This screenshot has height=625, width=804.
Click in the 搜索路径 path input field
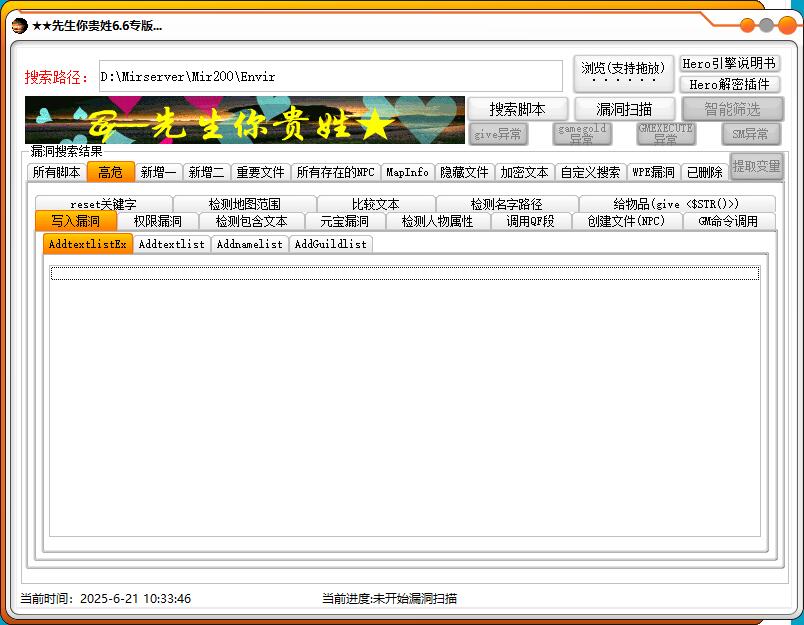coord(330,76)
